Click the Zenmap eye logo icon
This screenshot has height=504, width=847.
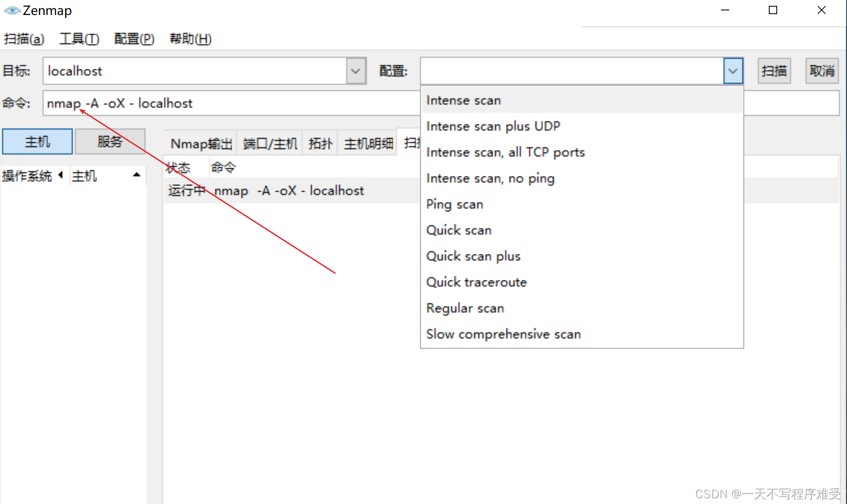[12, 10]
